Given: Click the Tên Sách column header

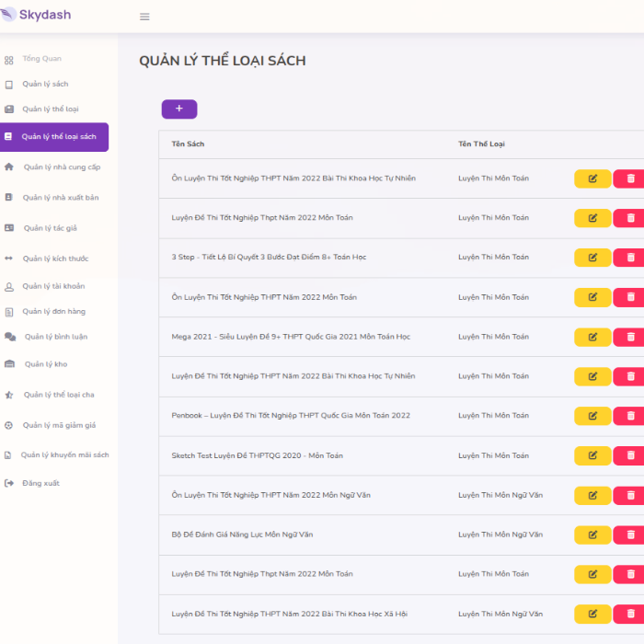Looking at the screenshot, I should 188,144.
